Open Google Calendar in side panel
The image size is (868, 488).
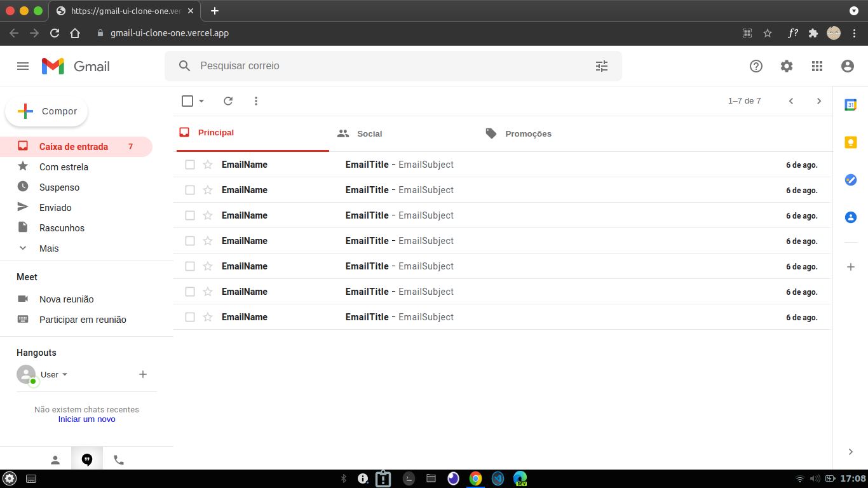[x=850, y=104]
